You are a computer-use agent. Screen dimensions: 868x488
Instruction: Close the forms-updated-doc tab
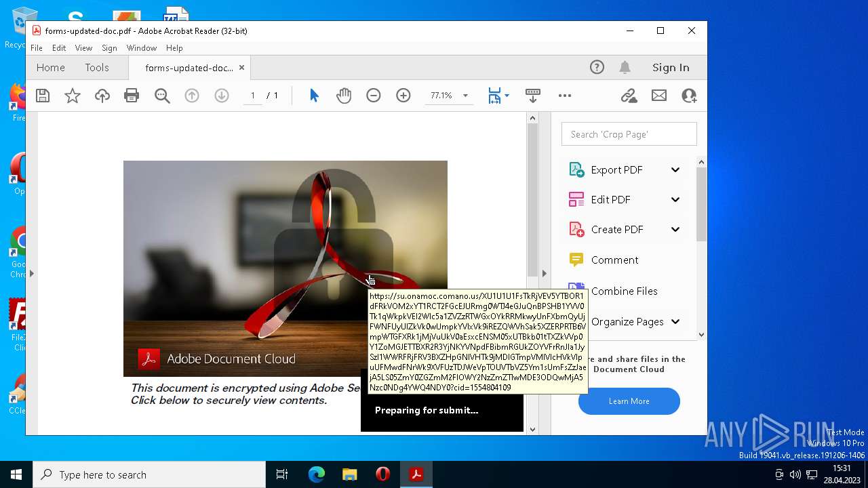point(241,68)
